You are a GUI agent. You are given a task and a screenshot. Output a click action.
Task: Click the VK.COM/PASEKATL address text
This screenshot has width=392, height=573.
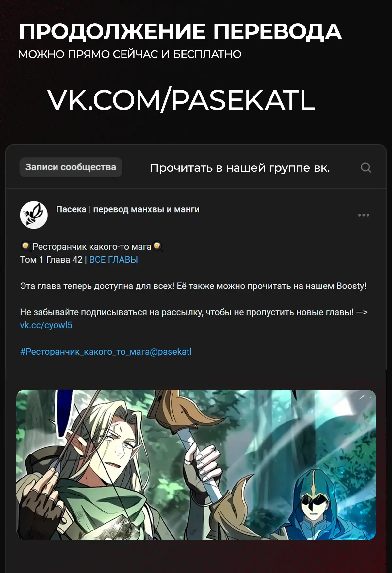(182, 100)
